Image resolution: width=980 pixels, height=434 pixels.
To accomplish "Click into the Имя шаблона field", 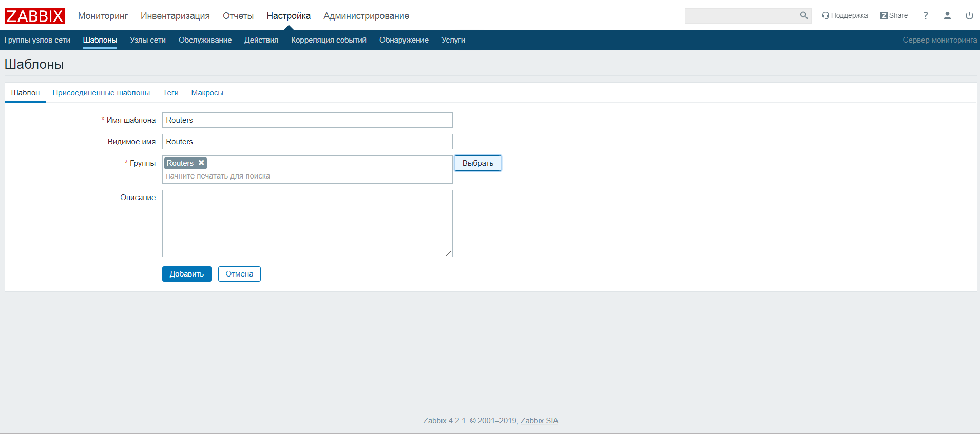I will (307, 120).
